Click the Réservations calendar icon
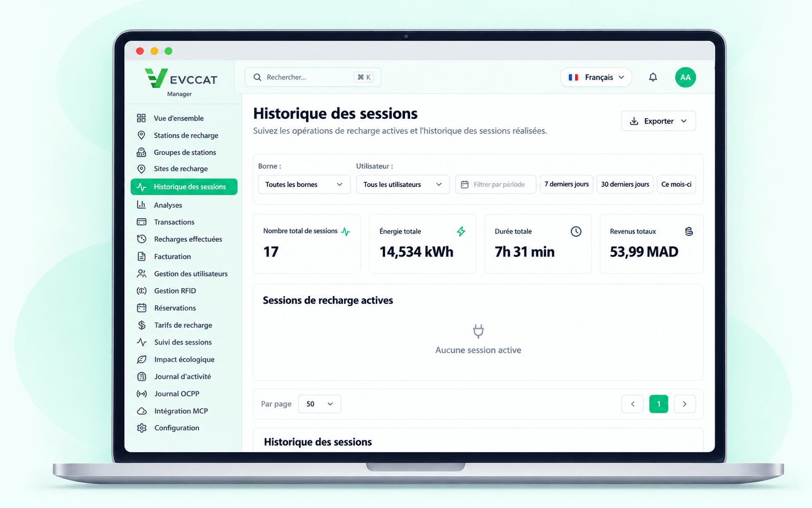This screenshot has width=812, height=508. (x=142, y=308)
